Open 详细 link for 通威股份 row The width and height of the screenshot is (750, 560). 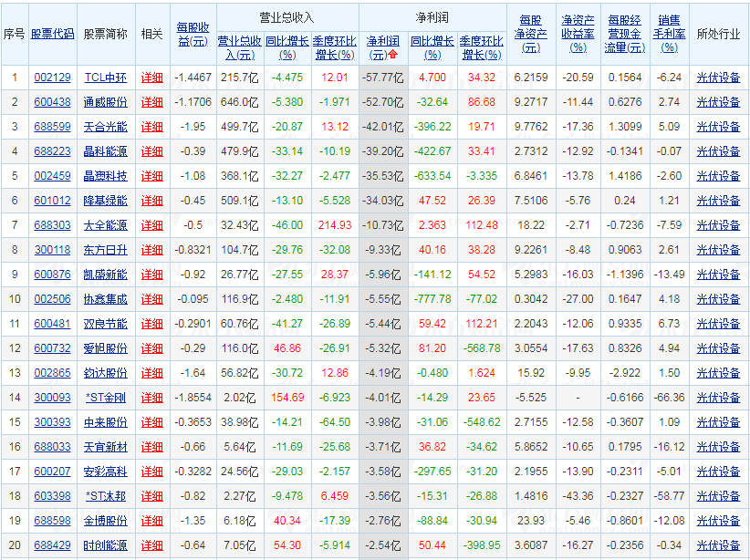152,102
